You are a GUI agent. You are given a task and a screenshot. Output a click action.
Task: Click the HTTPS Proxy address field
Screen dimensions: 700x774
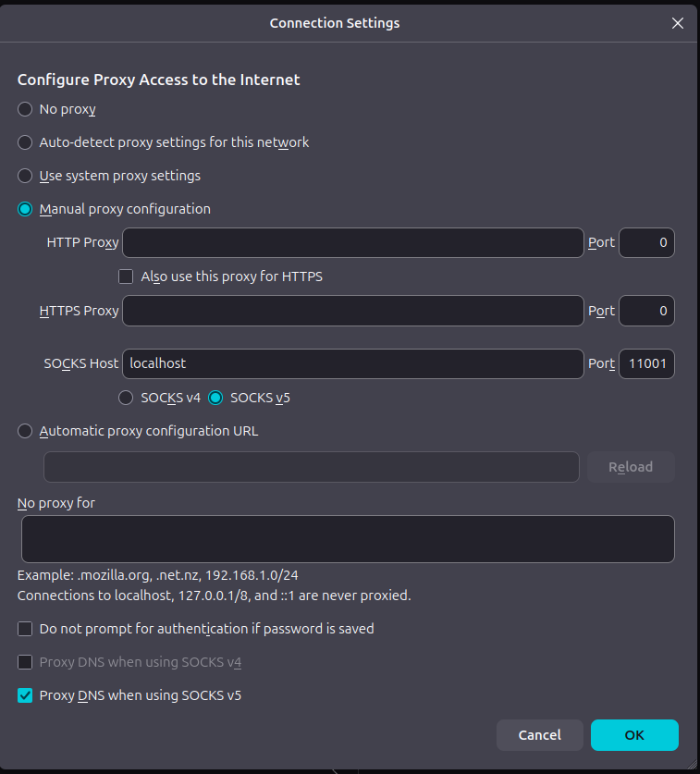(352, 311)
